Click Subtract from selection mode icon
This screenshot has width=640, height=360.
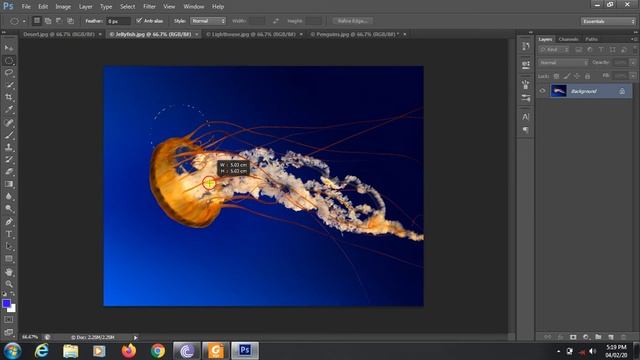(x=59, y=21)
